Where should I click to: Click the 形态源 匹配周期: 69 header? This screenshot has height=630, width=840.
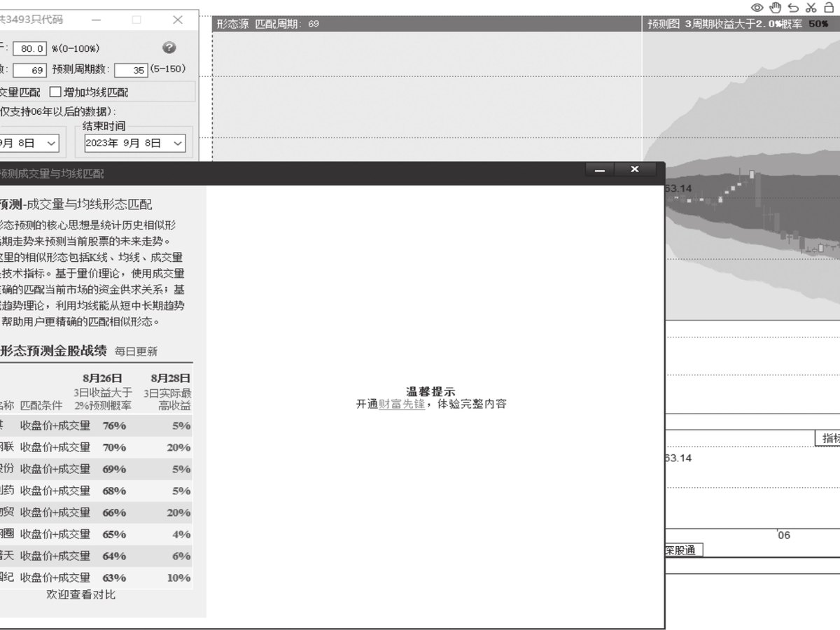(x=268, y=24)
